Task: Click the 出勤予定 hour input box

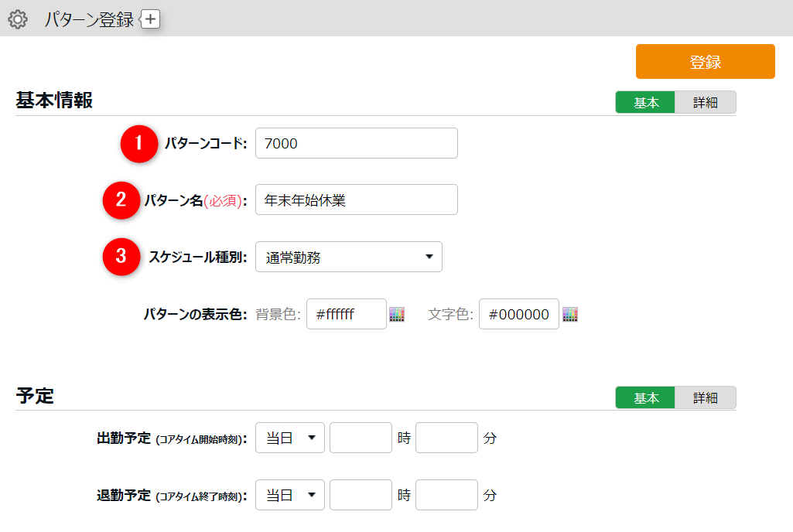Action: [x=361, y=438]
